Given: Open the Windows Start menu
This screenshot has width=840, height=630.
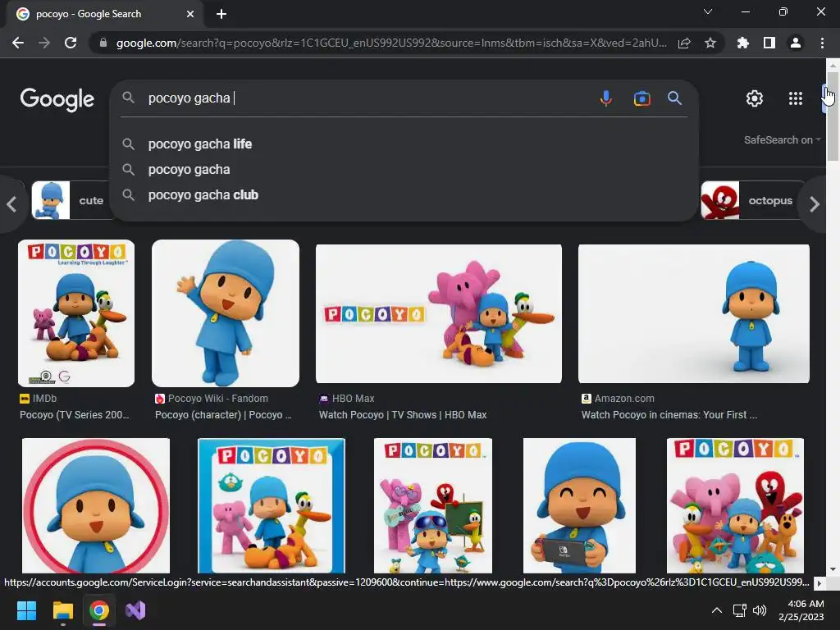Looking at the screenshot, I should (x=26, y=610).
